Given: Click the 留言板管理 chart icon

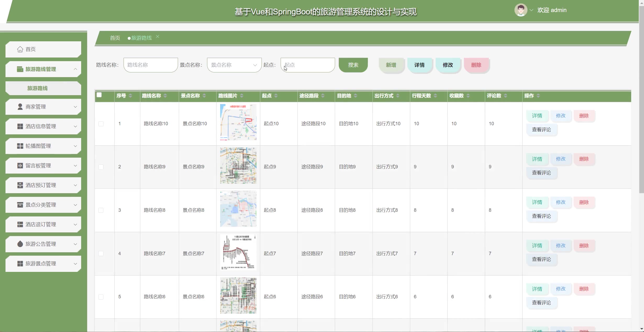Looking at the screenshot, I should click(20, 165).
